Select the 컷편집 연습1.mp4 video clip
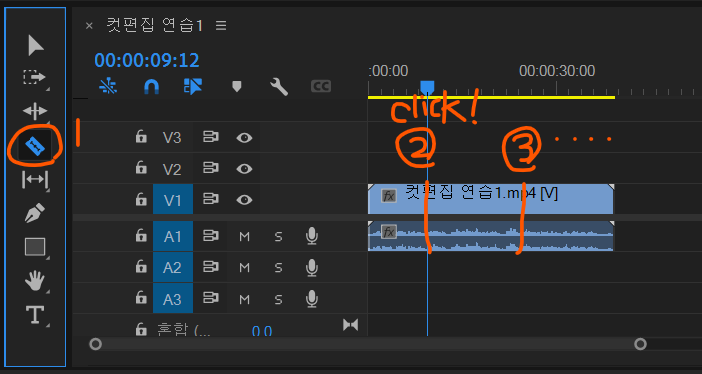This screenshot has height=374, width=702. pos(491,199)
